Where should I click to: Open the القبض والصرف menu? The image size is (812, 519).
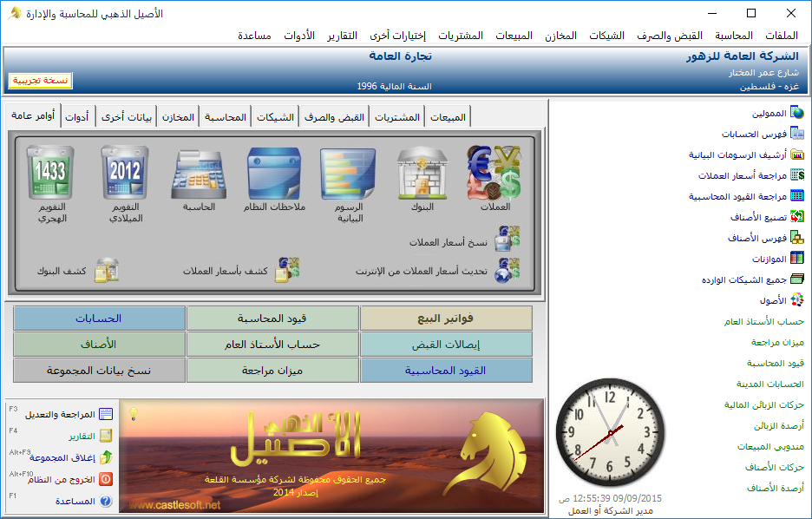[x=670, y=36]
